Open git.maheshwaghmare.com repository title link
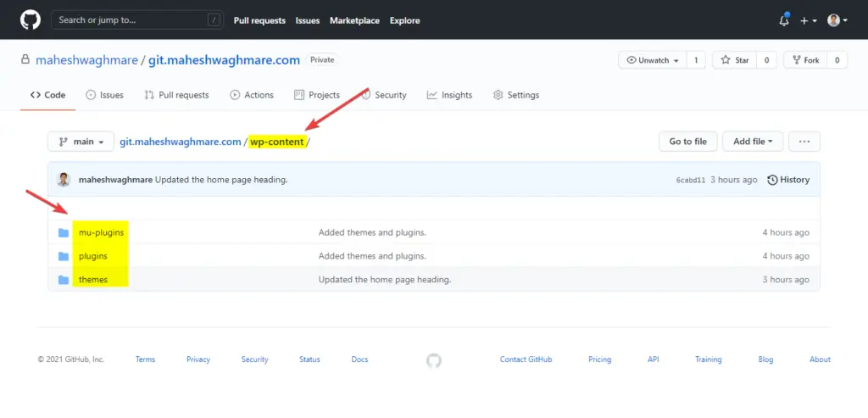This screenshot has height=418, width=868. click(x=224, y=60)
